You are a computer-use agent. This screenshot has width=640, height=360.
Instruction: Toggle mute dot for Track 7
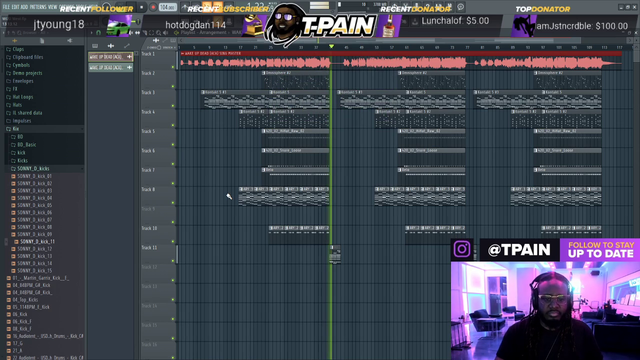(x=173, y=183)
